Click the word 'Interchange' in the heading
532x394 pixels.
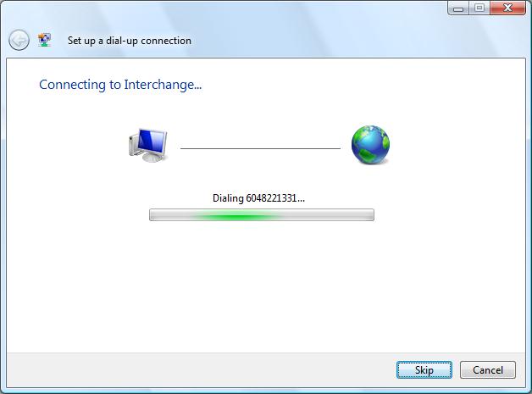click(159, 85)
